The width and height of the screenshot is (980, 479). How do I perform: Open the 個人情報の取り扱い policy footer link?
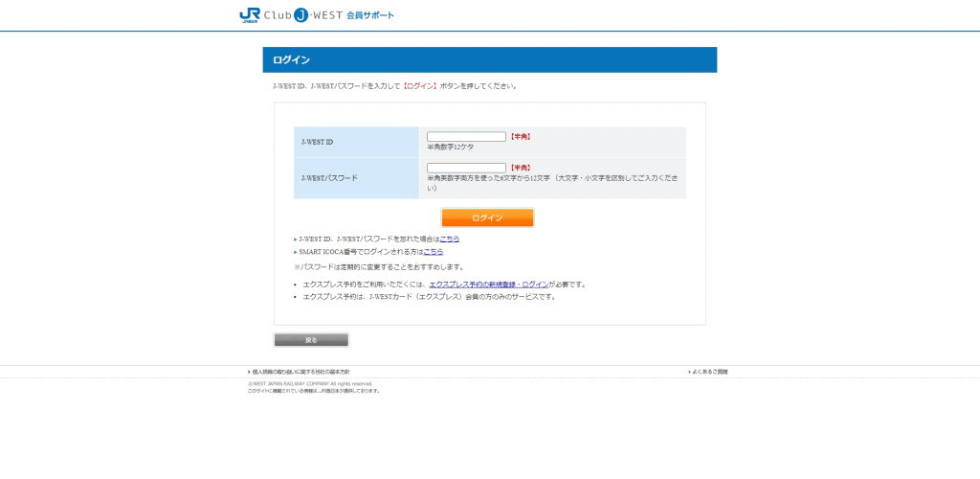point(301,372)
